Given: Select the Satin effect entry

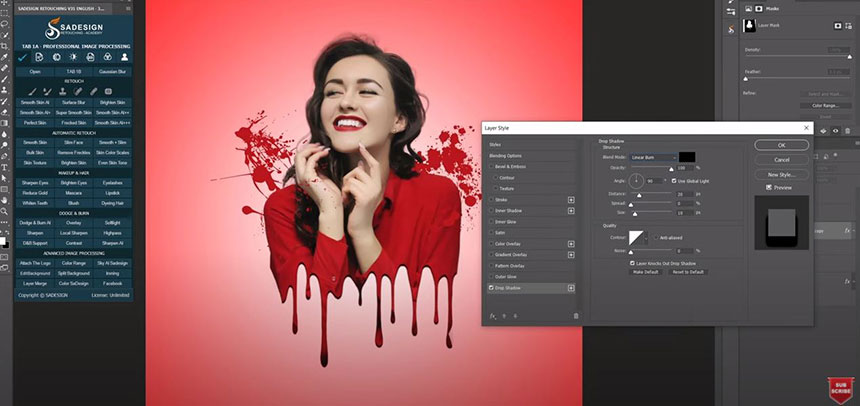Looking at the screenshot, I should [531, 233].
